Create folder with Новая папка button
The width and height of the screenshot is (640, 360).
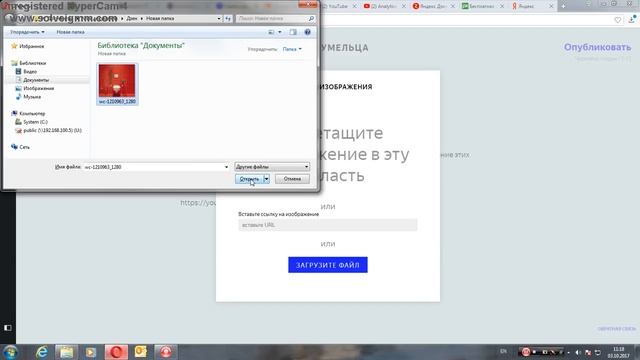[70, 32]
